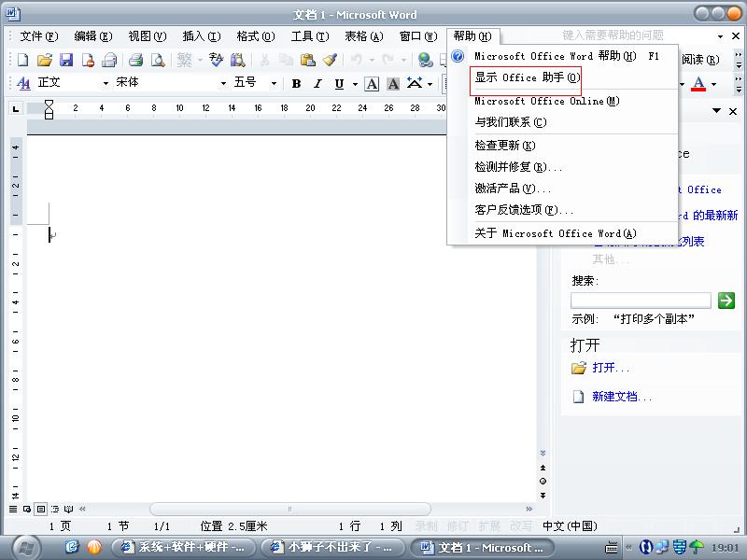The image size is (747, 560).
Task: Click the 新建文档 link in task pane
Action: point(622,397)
